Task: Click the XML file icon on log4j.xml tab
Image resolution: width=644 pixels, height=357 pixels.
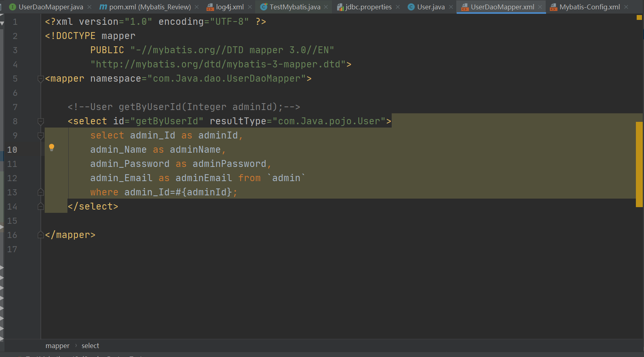Action: pos(210,7)
